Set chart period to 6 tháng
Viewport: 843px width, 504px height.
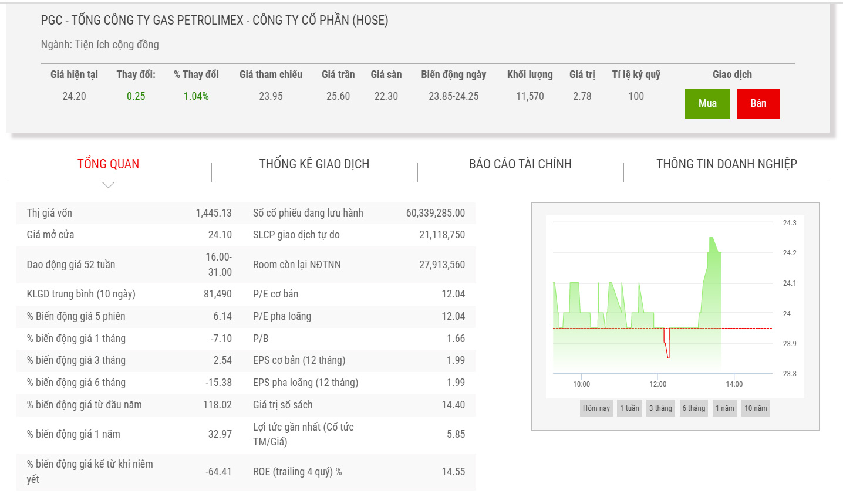tap(693, 408)
